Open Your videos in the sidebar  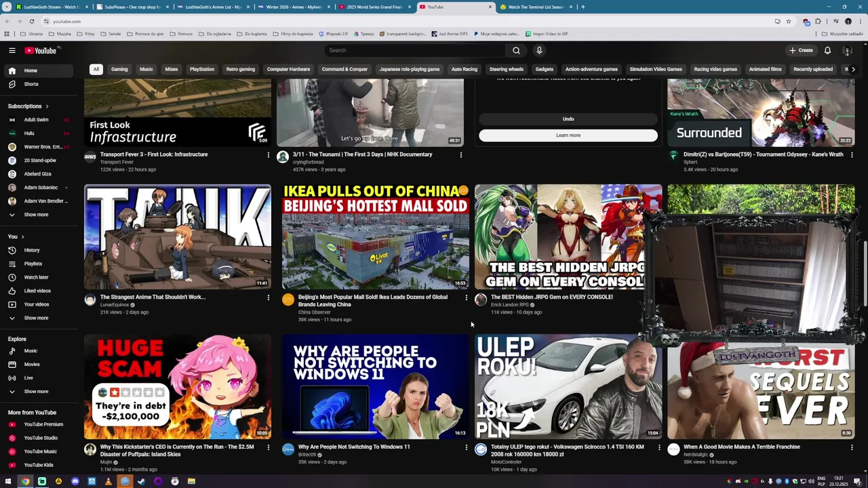coord(40,304)
